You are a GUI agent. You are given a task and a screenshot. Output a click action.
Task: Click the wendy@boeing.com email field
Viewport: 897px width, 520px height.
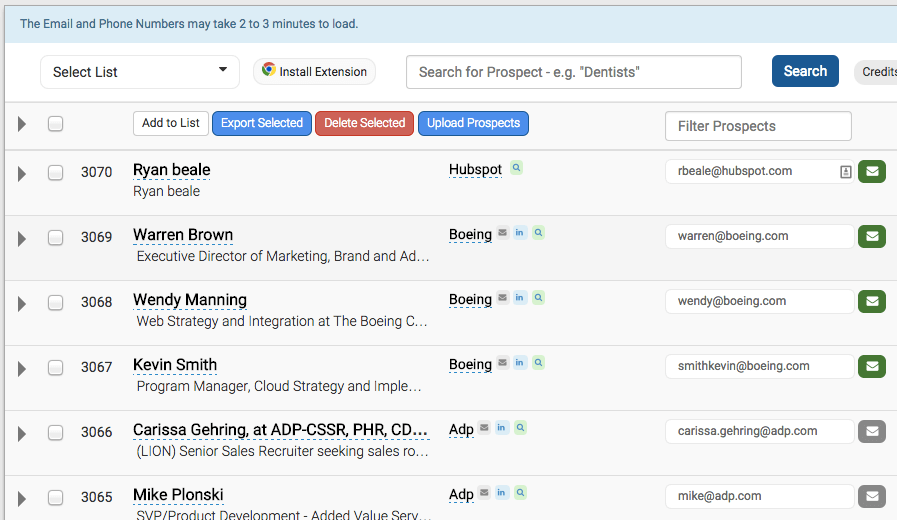[759, 301]
